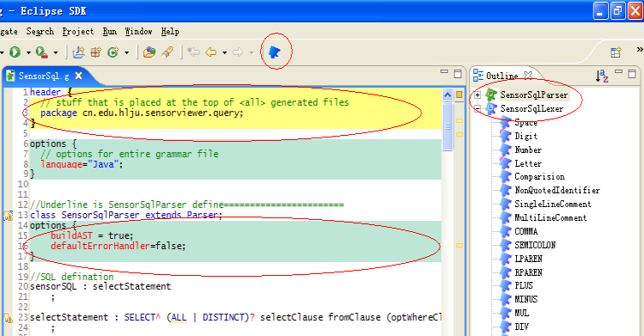
Task: Open the Project menu
Action: [x=78, y=31]
